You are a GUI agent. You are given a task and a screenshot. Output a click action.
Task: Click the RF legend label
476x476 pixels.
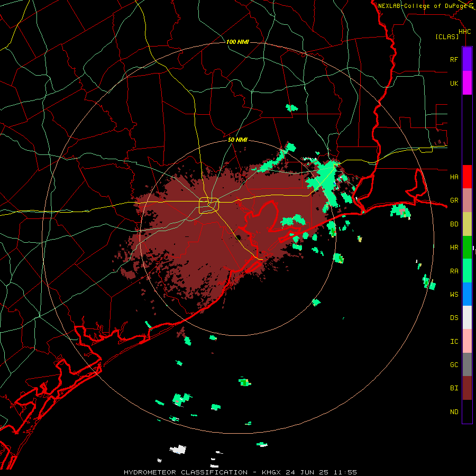(454, 59)
